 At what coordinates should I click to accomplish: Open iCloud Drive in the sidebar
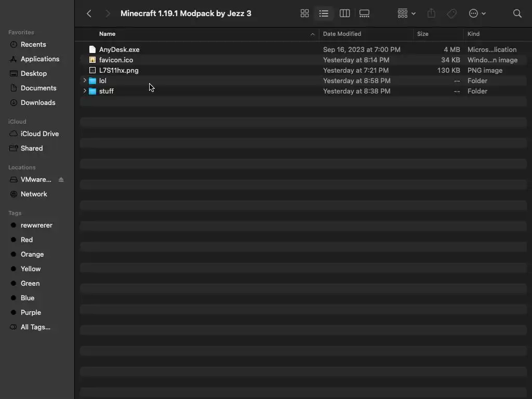click(39, 134)
